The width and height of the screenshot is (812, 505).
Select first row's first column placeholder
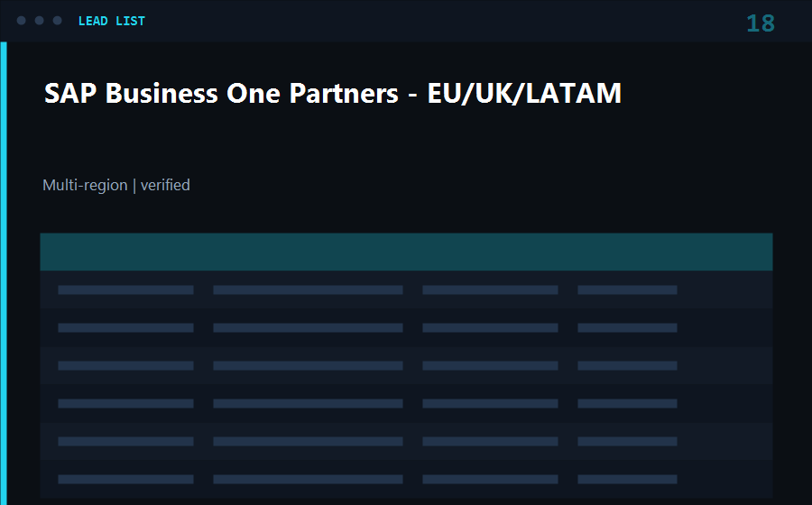(125, 289)
